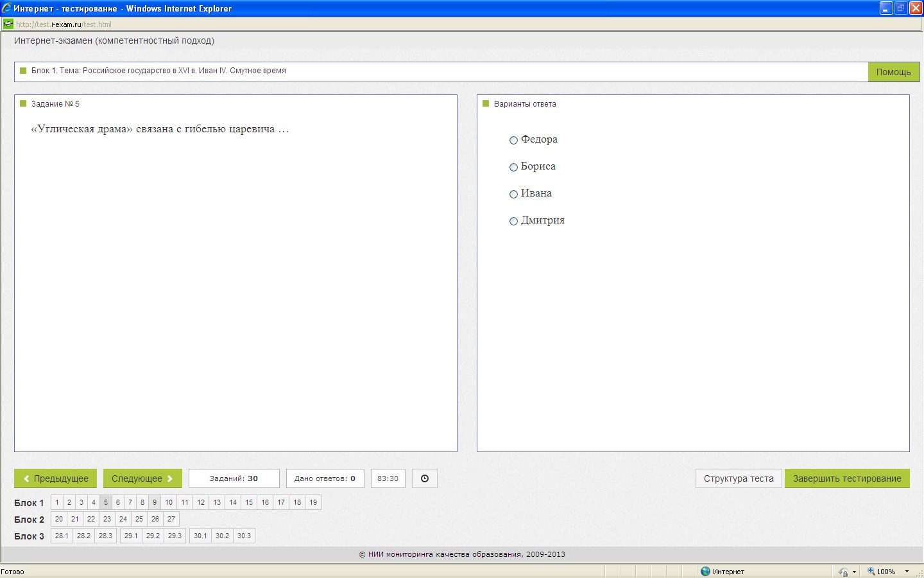Open question 20 in Блок 2
The height and width of the screenshot is (578, 924).
59,519
